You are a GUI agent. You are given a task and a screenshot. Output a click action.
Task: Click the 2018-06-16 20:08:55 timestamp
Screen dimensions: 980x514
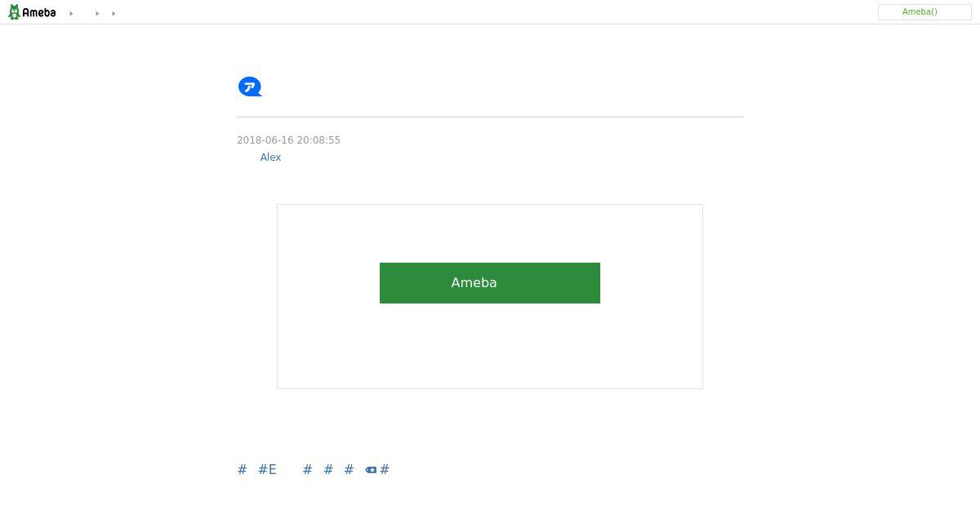[288, 140]
